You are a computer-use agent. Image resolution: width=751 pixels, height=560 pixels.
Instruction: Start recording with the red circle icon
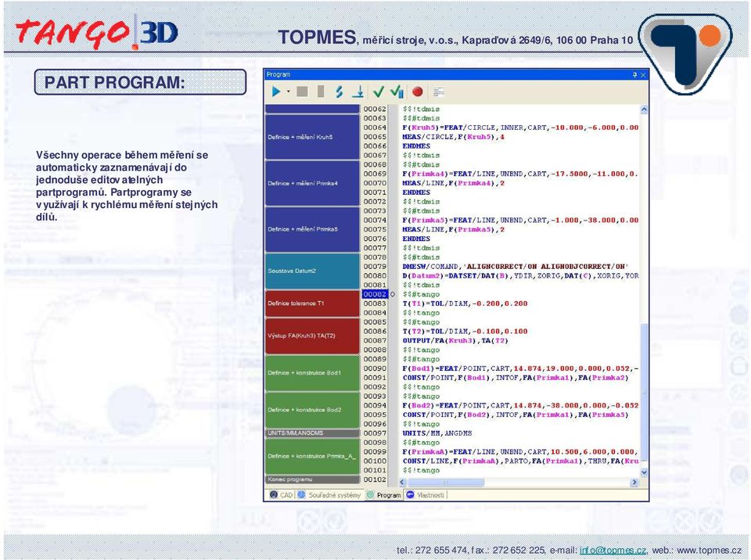(x=417, y=92)
